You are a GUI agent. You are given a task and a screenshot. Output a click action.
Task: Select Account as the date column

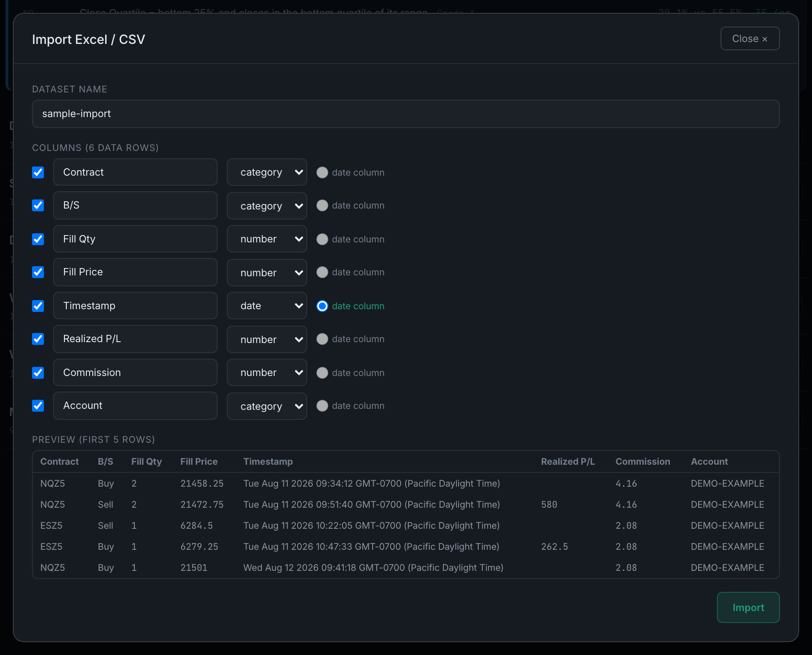pos(322,406)
